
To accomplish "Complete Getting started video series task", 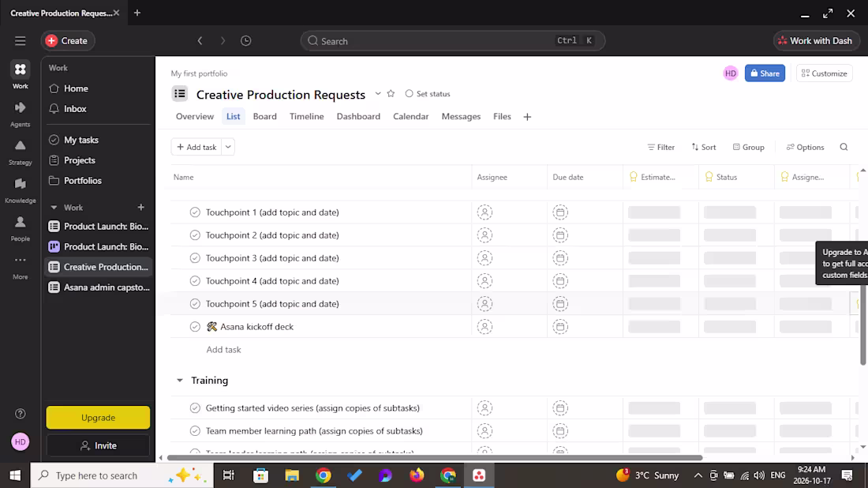I will pos(195,408).
